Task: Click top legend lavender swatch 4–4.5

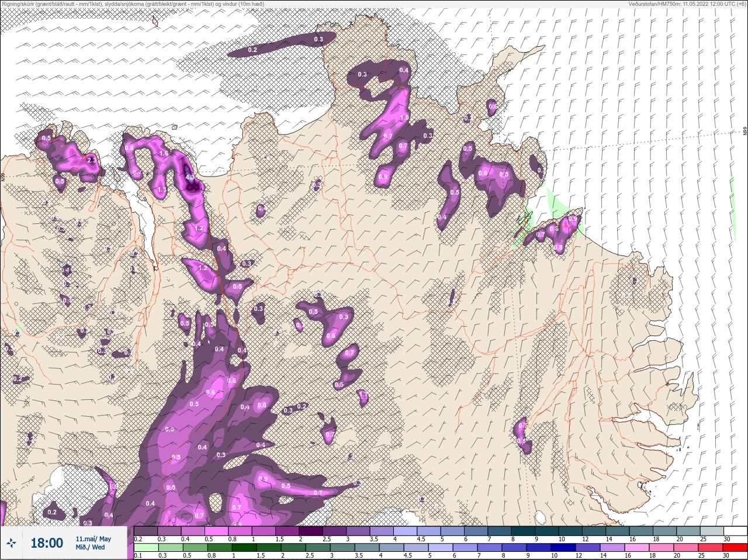Action: (x=407, y=531)
